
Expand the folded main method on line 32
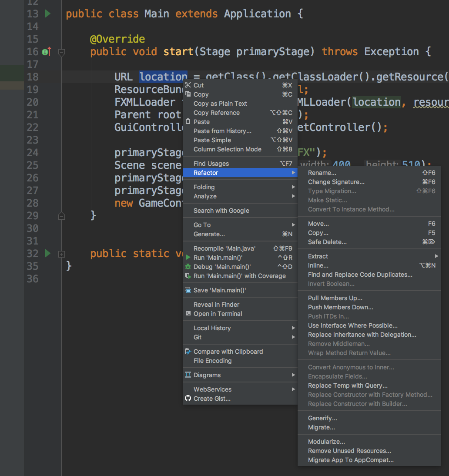61,254
